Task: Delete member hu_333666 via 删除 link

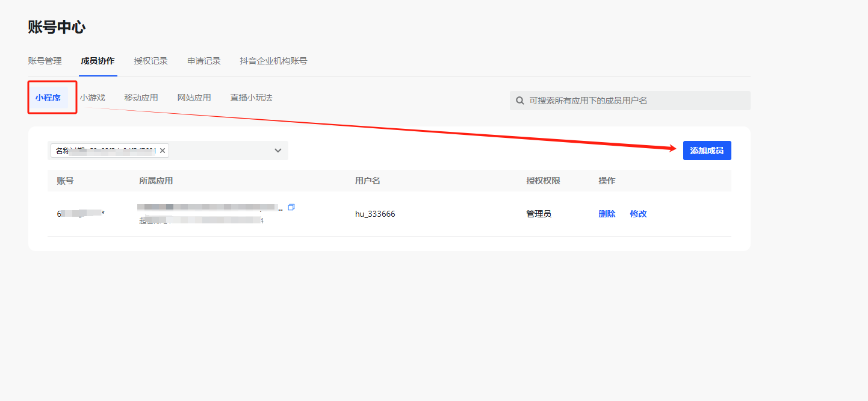Action: 607,214
